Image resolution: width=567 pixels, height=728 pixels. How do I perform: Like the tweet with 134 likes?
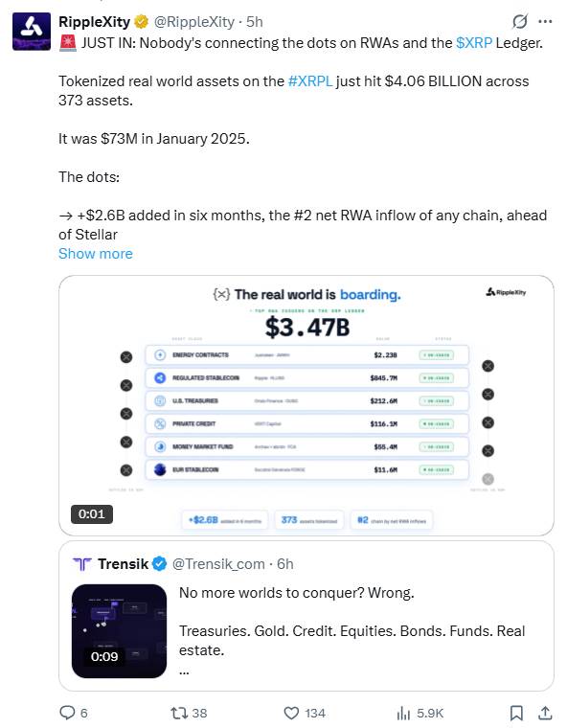point(291,713)
